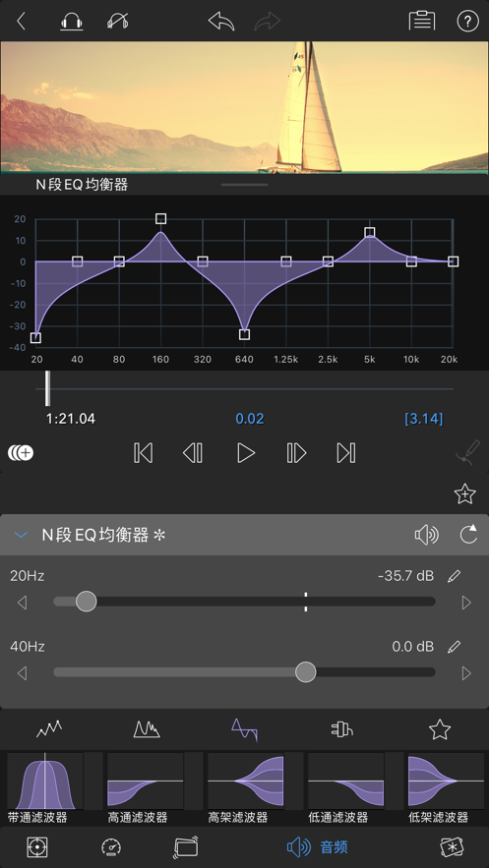Open the zigzag waveform effects category
Image resolution: width=489 pixels, height=868 pixels.
click(50, 729)
